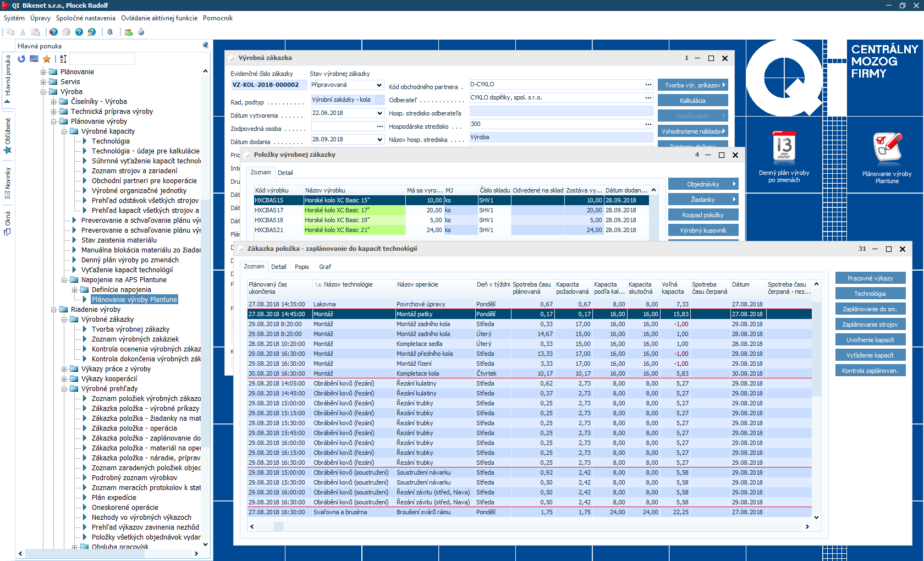Viewport: 924px width, 561px height.
Task: Expand the Servis tree folder
Action: pos(43,82)
